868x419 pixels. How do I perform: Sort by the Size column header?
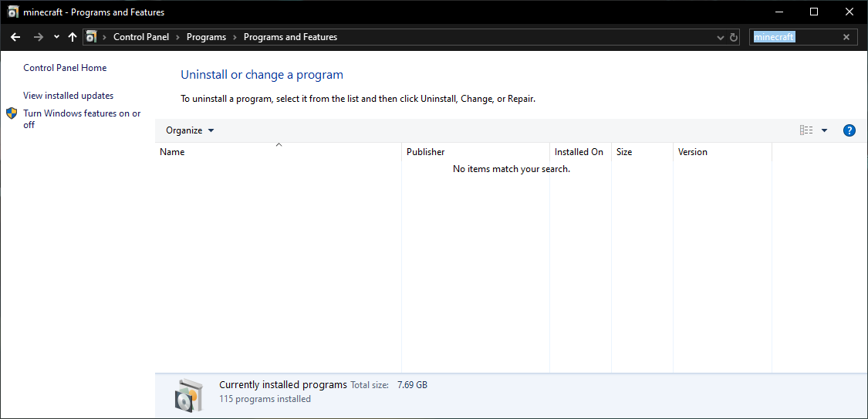[643, 152]
